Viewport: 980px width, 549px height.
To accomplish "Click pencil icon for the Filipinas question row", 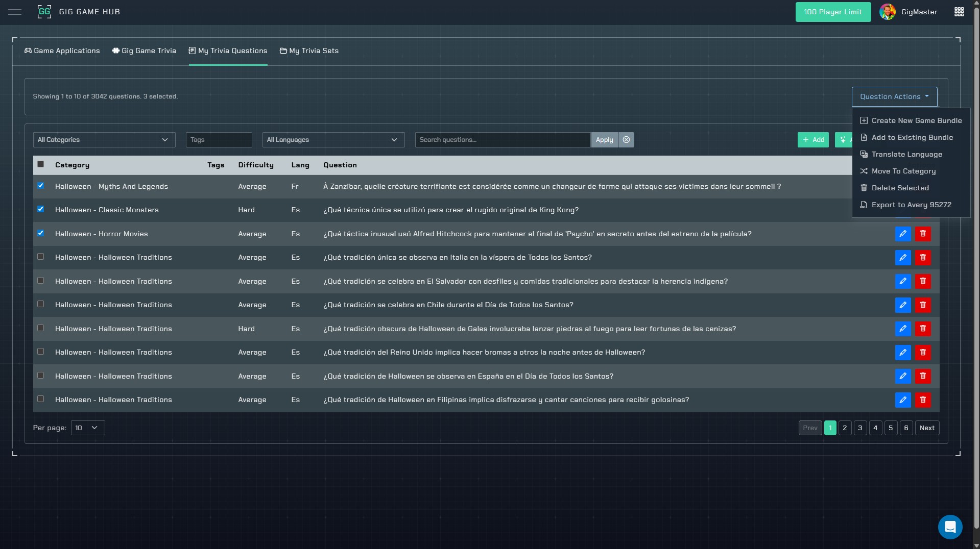I will [x=902, y=400].
